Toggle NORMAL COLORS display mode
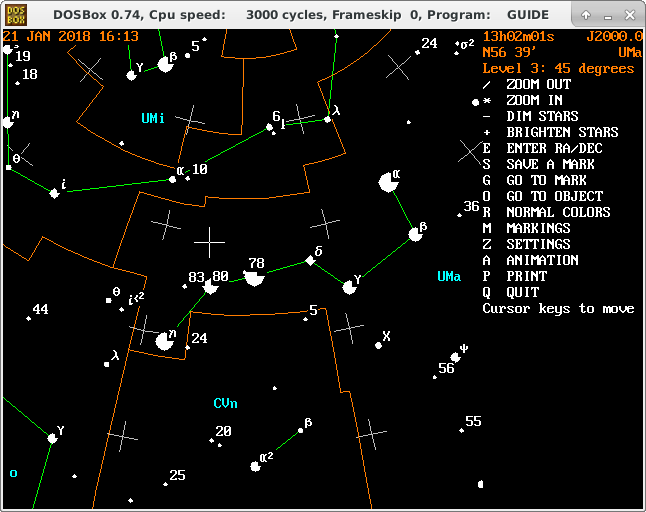The image size is (646, 512). (x=557, y=212)
